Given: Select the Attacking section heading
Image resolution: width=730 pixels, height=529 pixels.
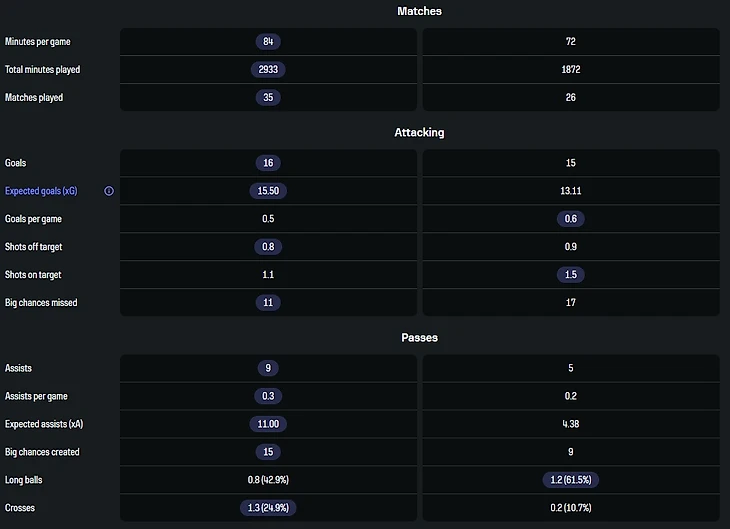Looking at the screenshot, I should [x=419, y=132].
